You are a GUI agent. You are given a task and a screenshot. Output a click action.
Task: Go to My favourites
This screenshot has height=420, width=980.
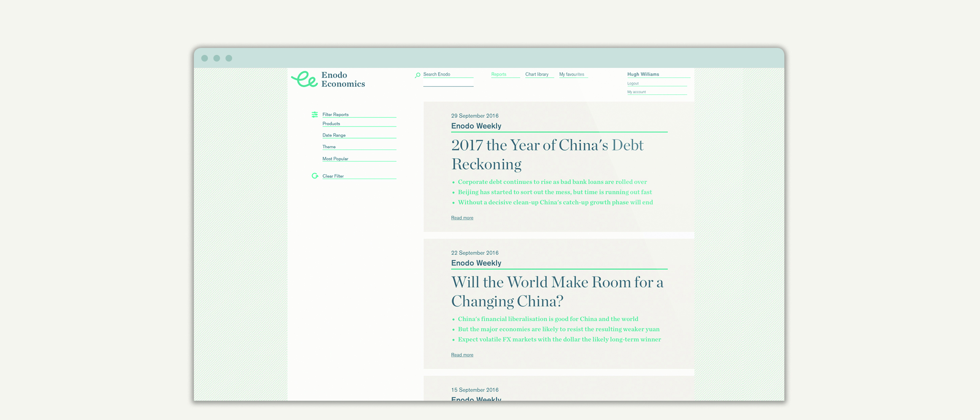(572, 74)
